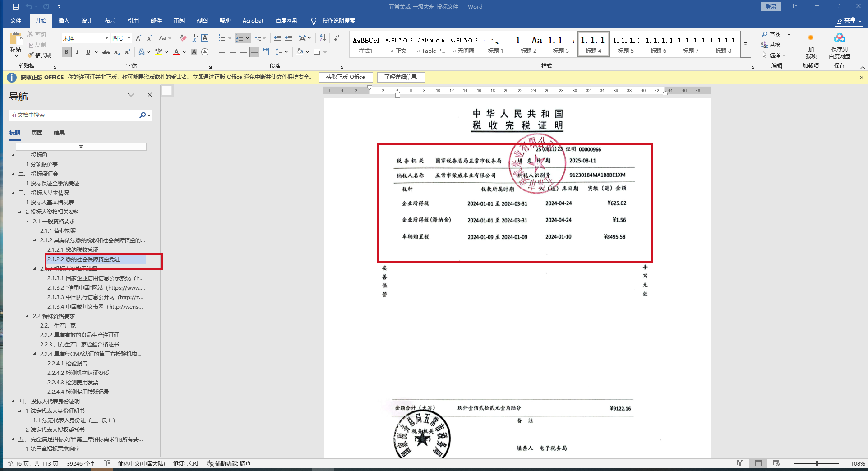Click the Character Border boxed A icon

(x=205, y=38)
